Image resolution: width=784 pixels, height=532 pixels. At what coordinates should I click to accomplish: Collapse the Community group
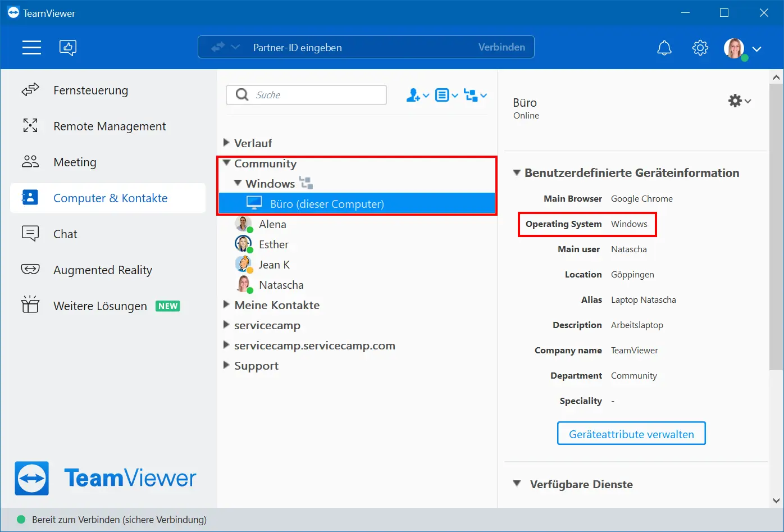click(x=227, y=163)
